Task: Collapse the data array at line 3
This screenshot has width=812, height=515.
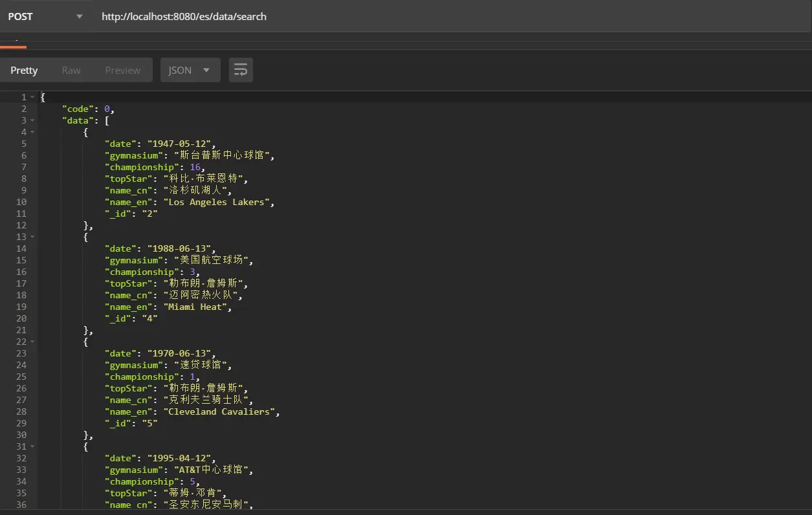Action: (32, 120)
